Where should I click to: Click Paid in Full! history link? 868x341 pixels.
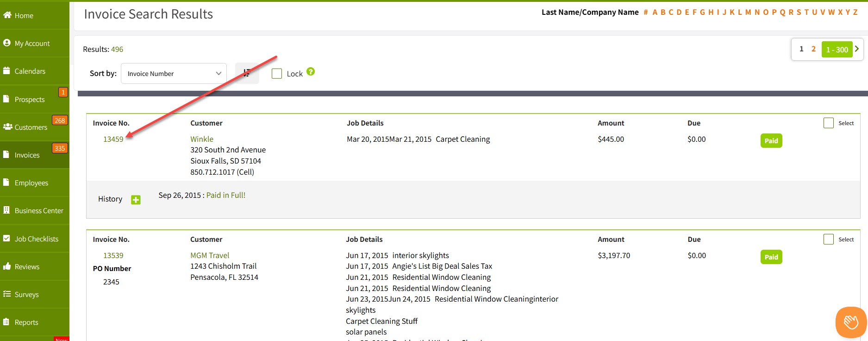tap(226, 195)
